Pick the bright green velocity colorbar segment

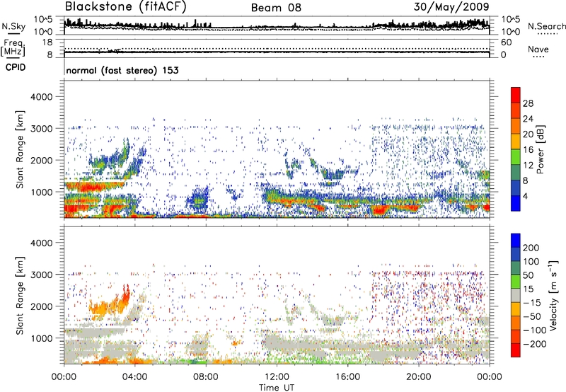point(516,282)
